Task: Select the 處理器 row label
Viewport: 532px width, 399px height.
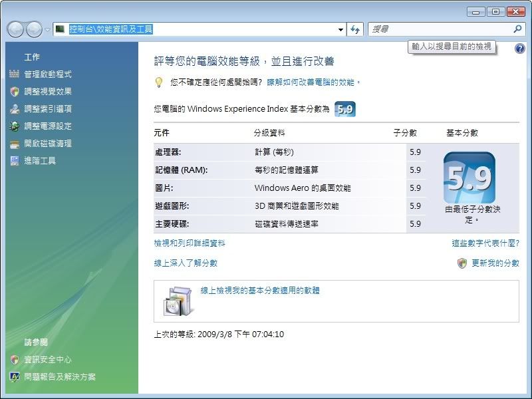Action: [x=168, y=152]
